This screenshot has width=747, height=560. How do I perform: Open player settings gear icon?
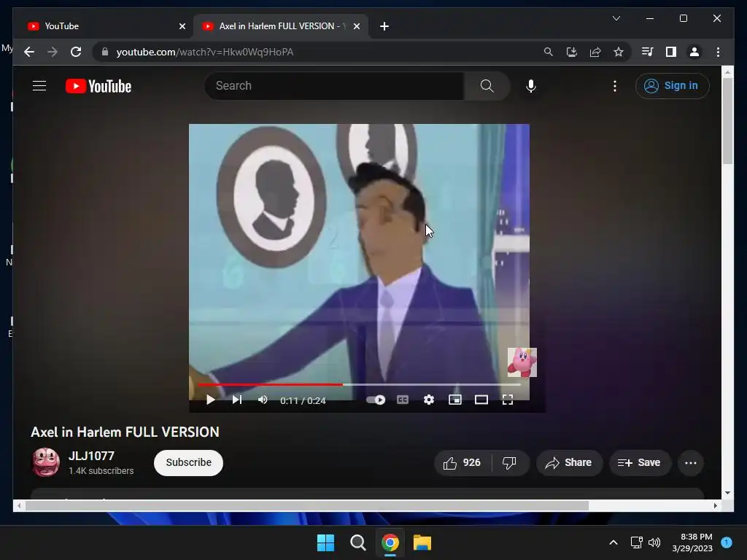tap(429, 400)
